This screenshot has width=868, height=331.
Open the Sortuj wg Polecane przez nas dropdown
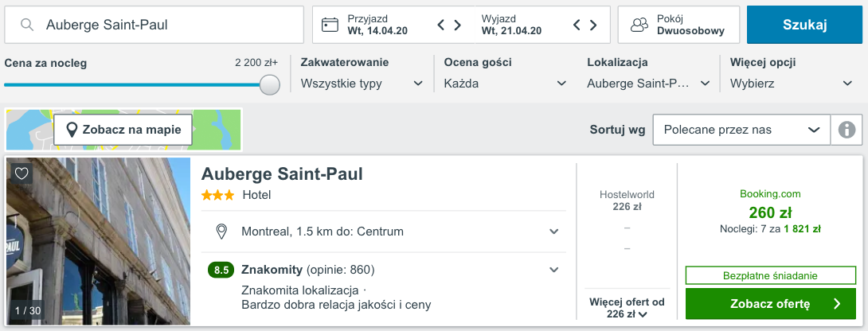pos(742,130)
